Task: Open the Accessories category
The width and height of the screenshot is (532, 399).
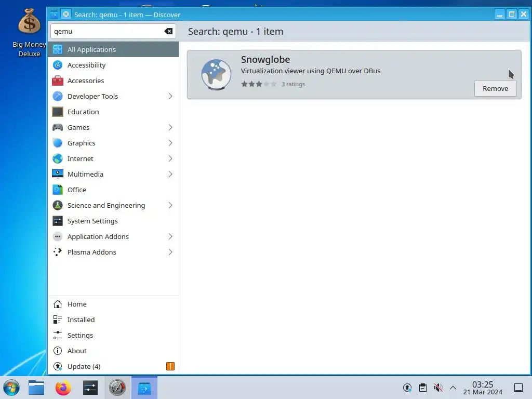Action: point(113,81)
